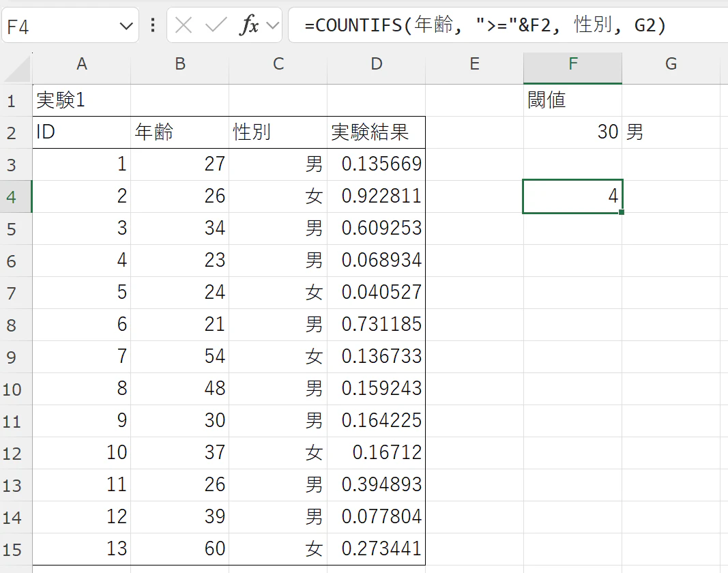
Task: Select the 実験結果 header cell
Action: (377, 132)
